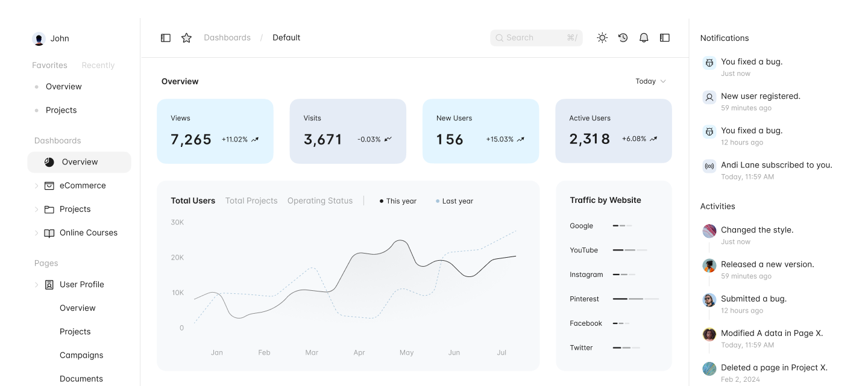Screen dimensions: 868x386
Task: Expand the Projects dashboard chevron
Action: pos(36,210)
